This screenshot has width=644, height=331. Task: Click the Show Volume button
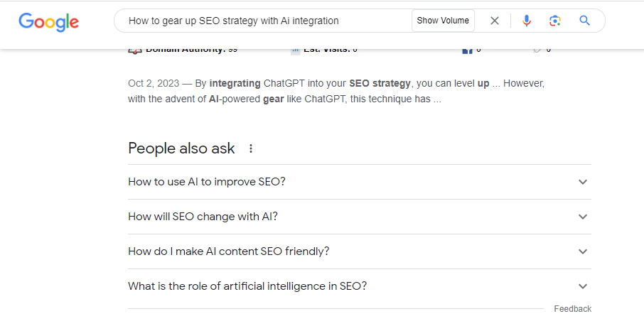click(443, 21)
